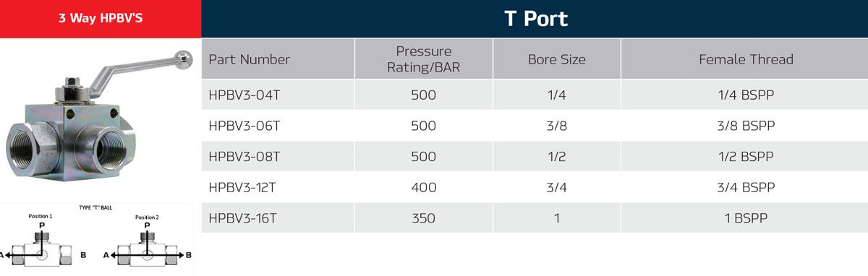Image resolution: width=868 pixels, height=276 pixels.
Task: Click the 350 pressure rating cell
Action: tap(424, 218)
